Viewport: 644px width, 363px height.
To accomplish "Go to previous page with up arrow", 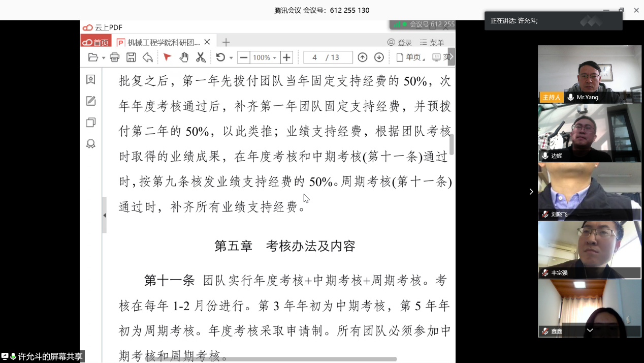I will 363,57.
